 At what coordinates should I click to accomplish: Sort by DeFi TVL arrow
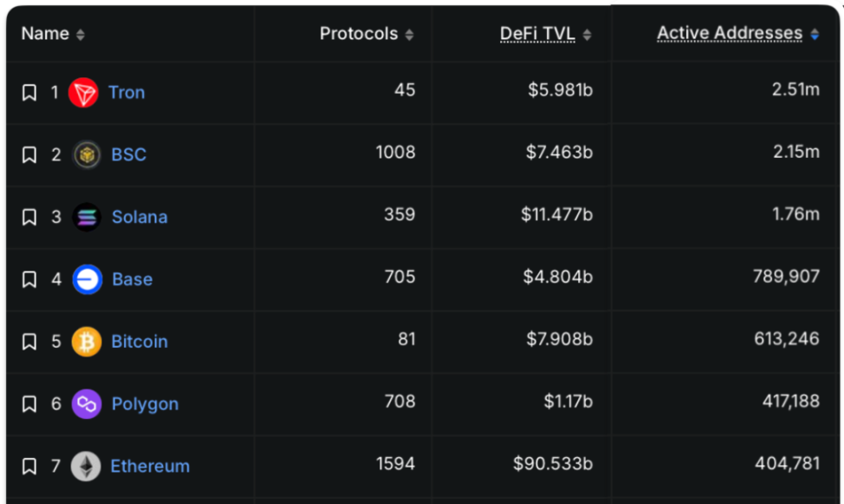click(x=587, y=35)
